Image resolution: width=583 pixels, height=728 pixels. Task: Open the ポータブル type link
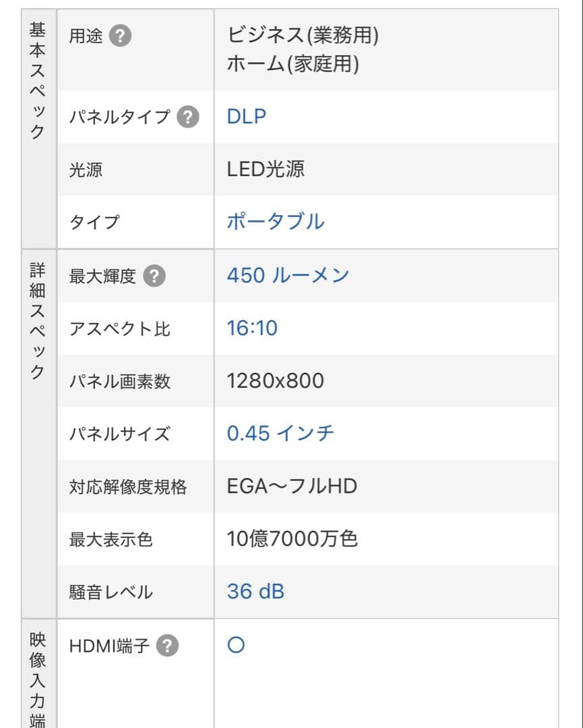[x=274, y=221]
